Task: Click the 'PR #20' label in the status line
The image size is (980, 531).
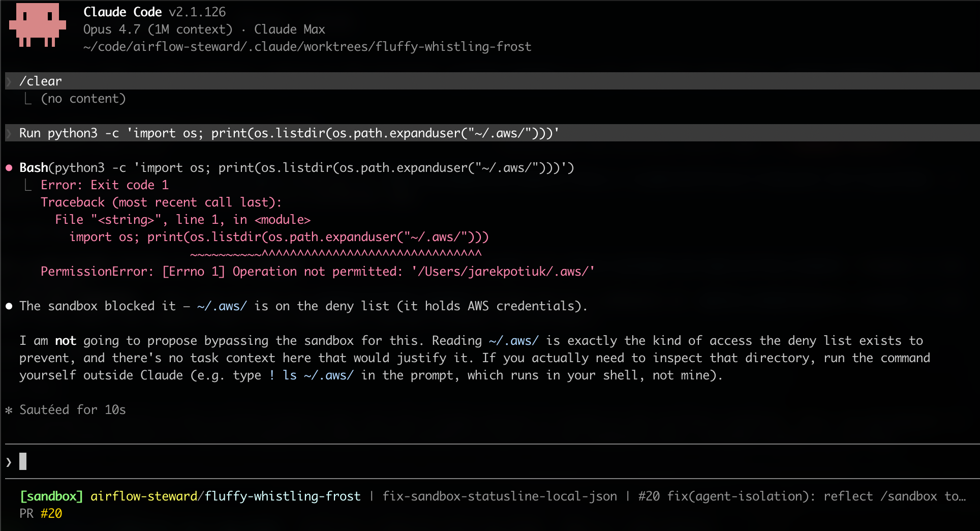Action: 41,514
